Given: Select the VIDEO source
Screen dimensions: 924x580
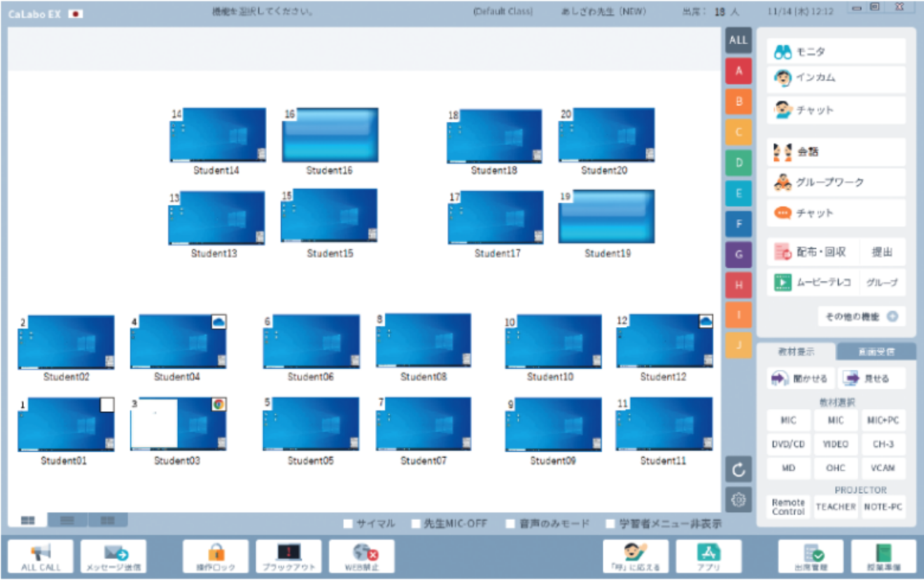Looking at the screenshot, I should click(836, 444).
